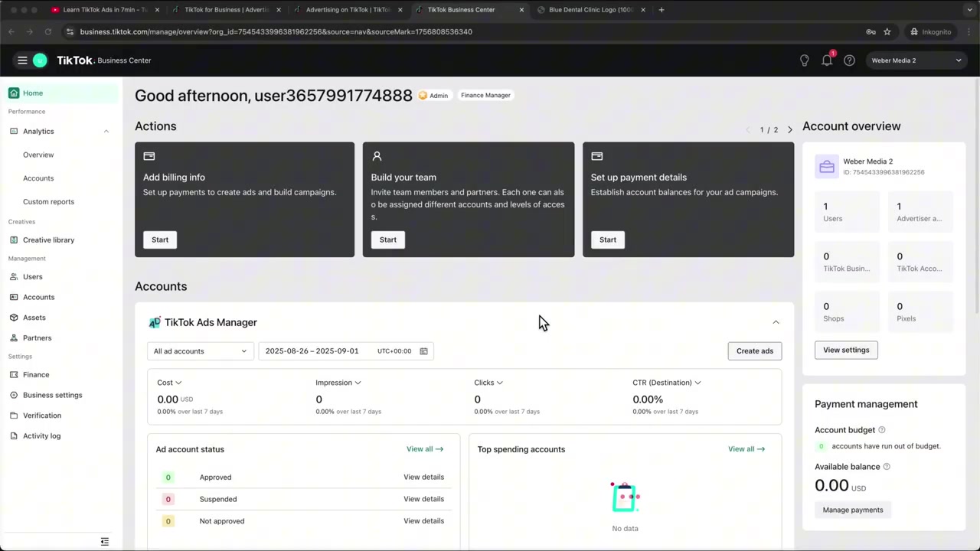Open the Weber Media 2 account dropdown
Screen dimensions: 980x551
[916, 60]
